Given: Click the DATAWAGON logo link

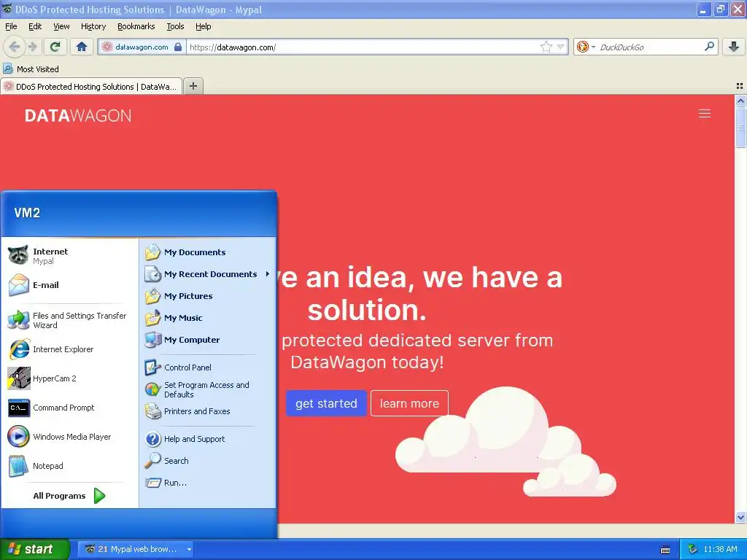Looking at the screenshot, I should (77, 115).
